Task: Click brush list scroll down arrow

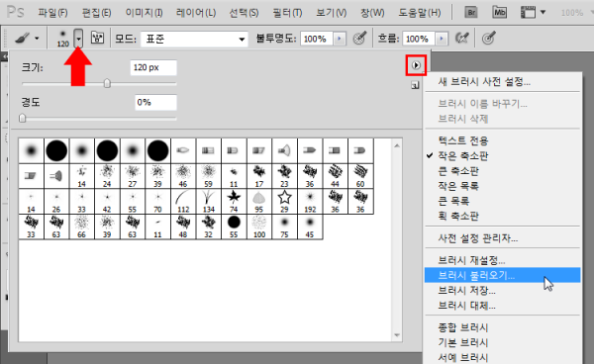Action: [397, 335]
